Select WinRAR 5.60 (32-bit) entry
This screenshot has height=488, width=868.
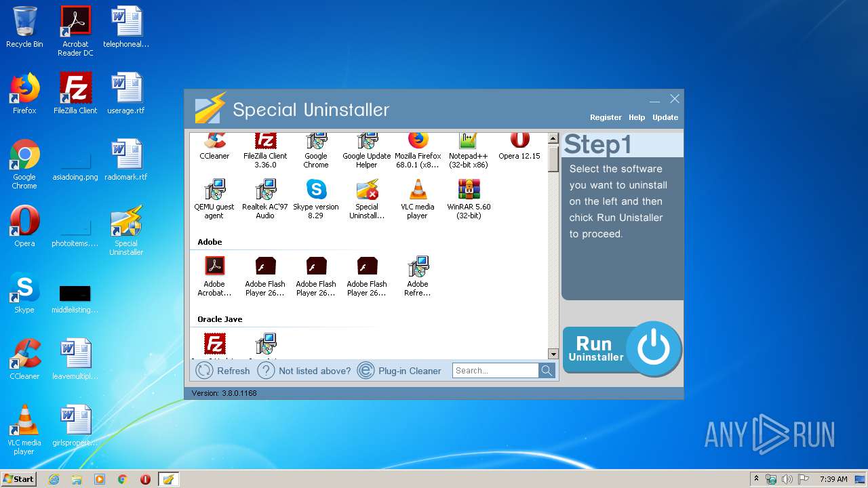[x=469, y=199]
